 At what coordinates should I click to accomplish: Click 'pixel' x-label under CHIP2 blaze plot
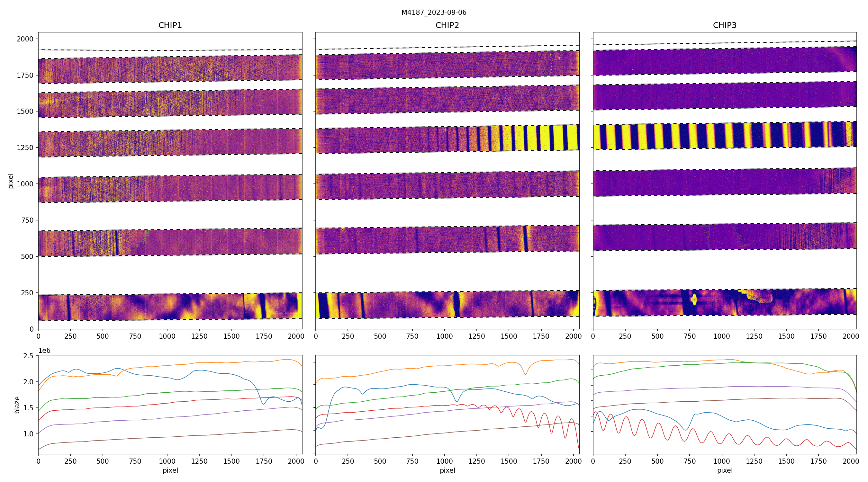coord(447,470)
